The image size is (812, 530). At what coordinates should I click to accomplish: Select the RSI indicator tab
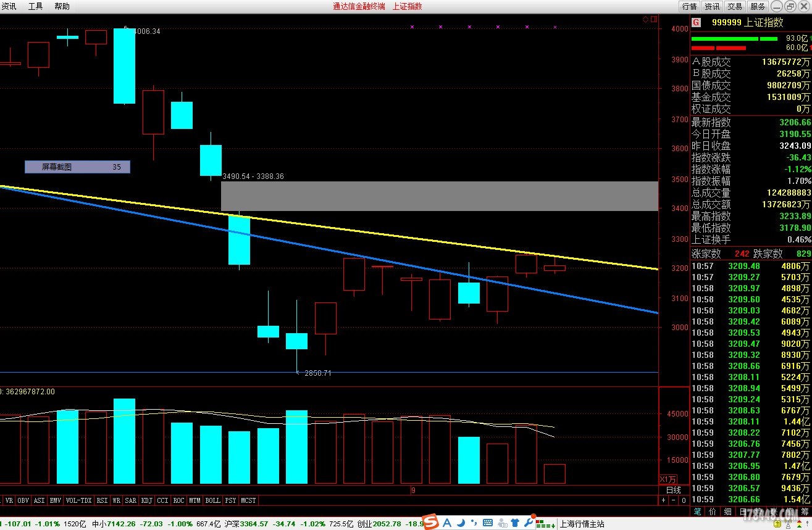pos(102,500)
